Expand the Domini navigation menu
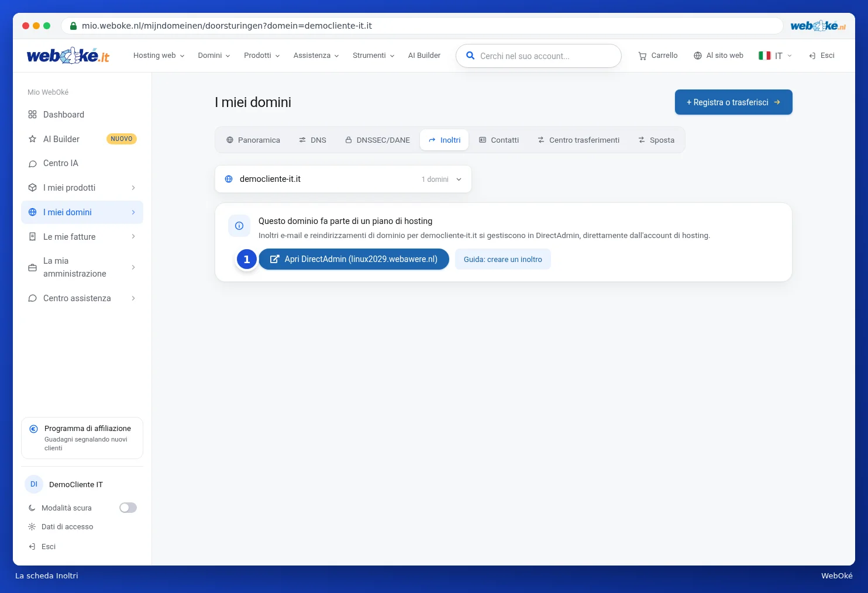The width and height of the screenshot is (868, 593). click(214, 56)
